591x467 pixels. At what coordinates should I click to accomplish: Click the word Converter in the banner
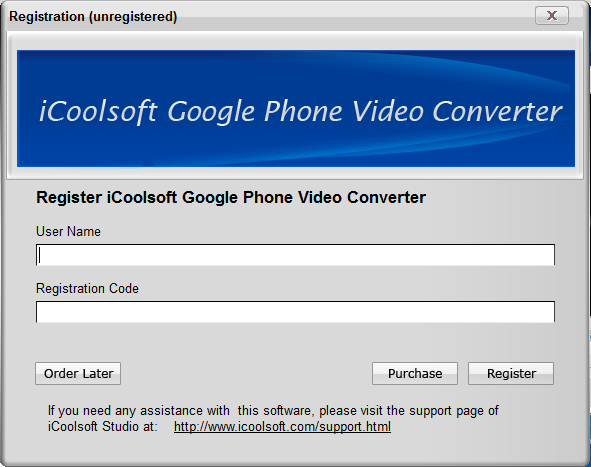pos(497,112)
